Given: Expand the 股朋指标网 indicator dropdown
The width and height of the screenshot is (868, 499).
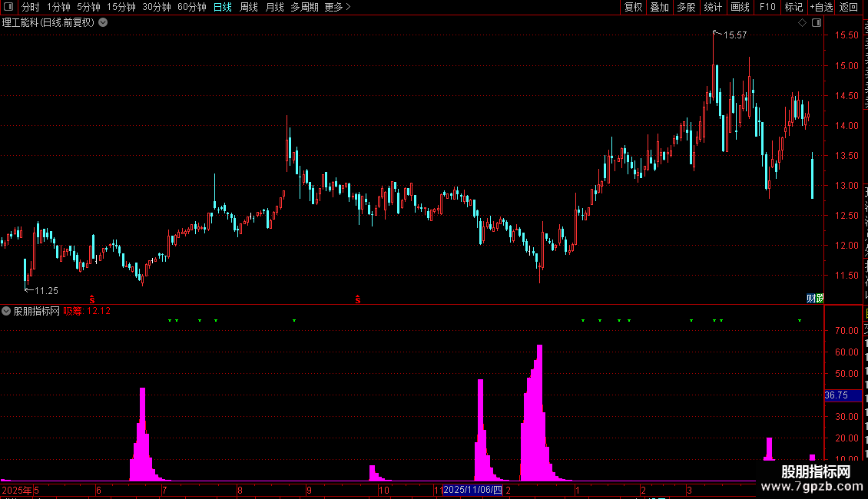Looking at the screenshot, I should click(x=6, y=311).
